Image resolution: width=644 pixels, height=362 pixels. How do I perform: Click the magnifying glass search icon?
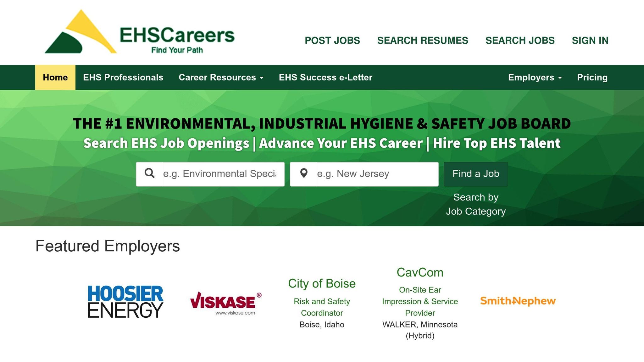click(x=150, y=174)
